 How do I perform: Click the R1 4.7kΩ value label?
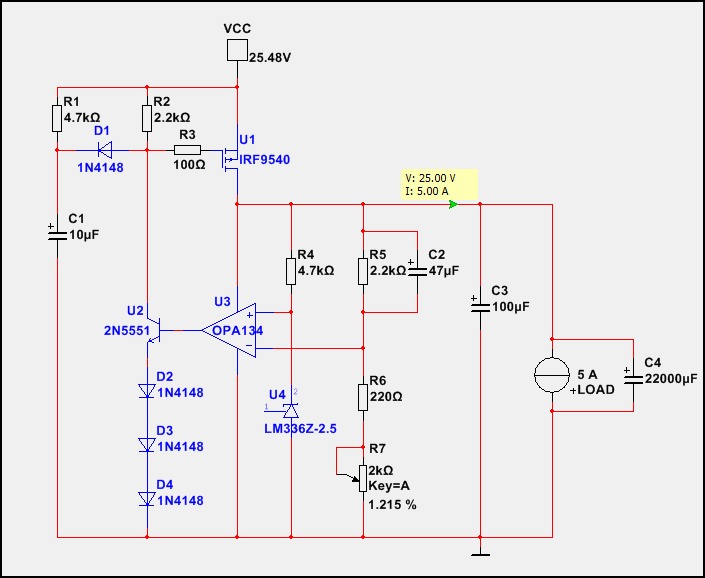[x=82, y=118]
